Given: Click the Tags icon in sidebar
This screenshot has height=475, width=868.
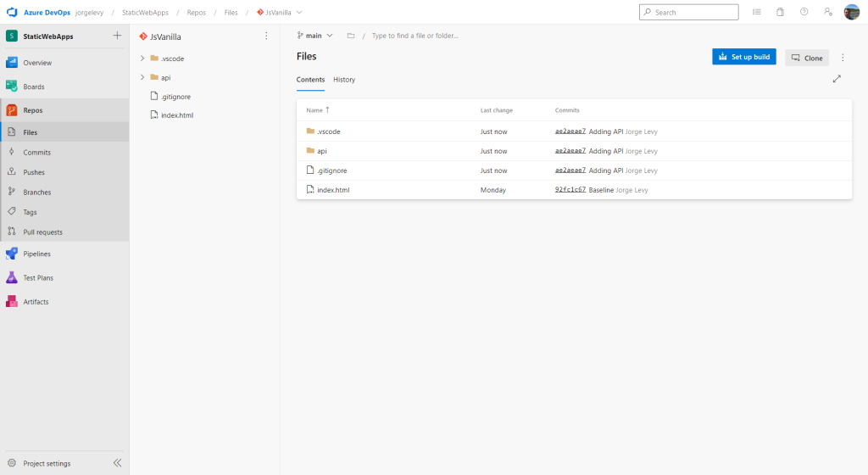Looking at the screenshot, I should [x=12, y=211].
